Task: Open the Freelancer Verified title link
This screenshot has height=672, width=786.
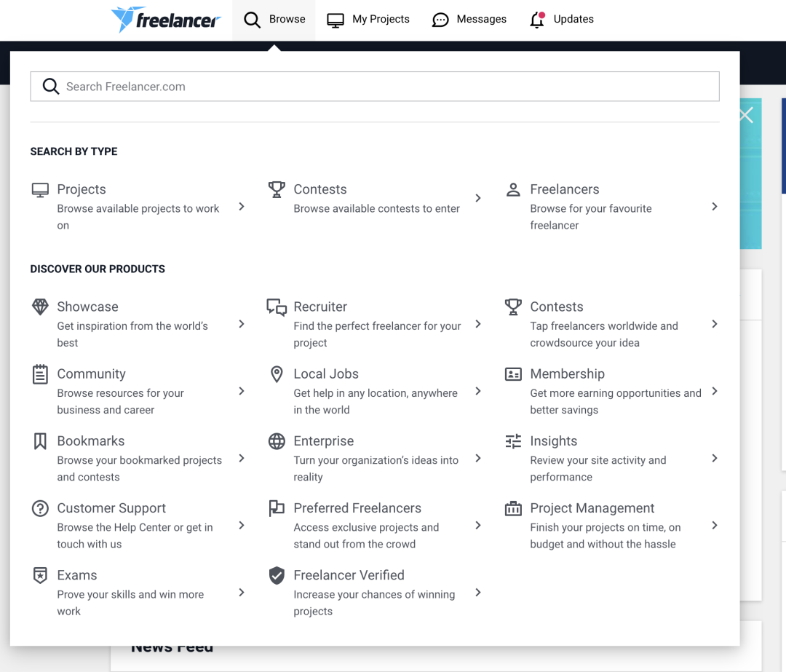Action: tap(349, 576)
